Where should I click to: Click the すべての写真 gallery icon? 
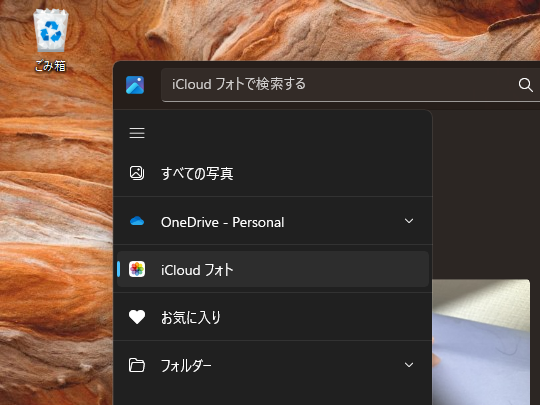pos(137,173)
